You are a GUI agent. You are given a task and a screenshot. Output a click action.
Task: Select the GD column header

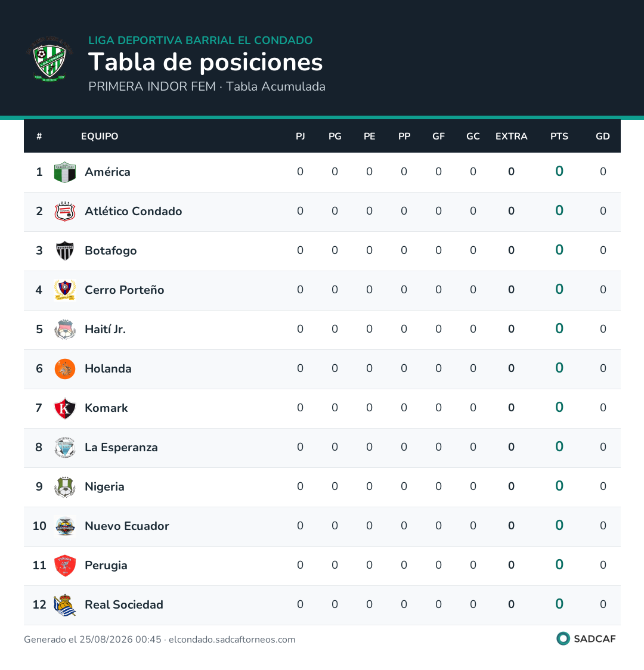point(602,137)
